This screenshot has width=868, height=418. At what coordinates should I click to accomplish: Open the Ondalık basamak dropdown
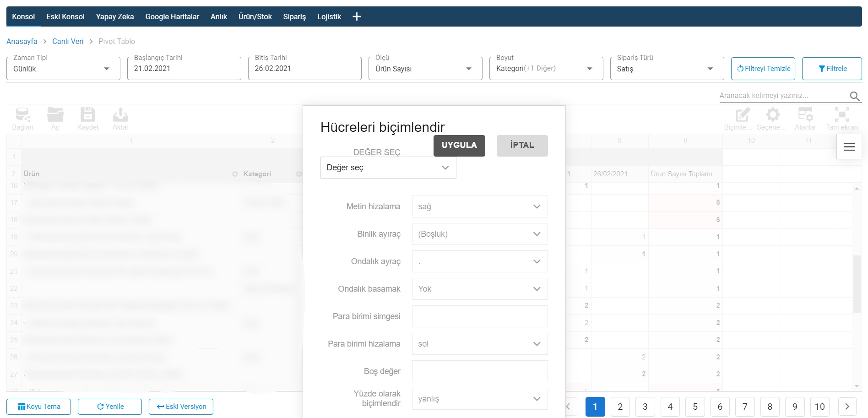click(x=480, y=289)
